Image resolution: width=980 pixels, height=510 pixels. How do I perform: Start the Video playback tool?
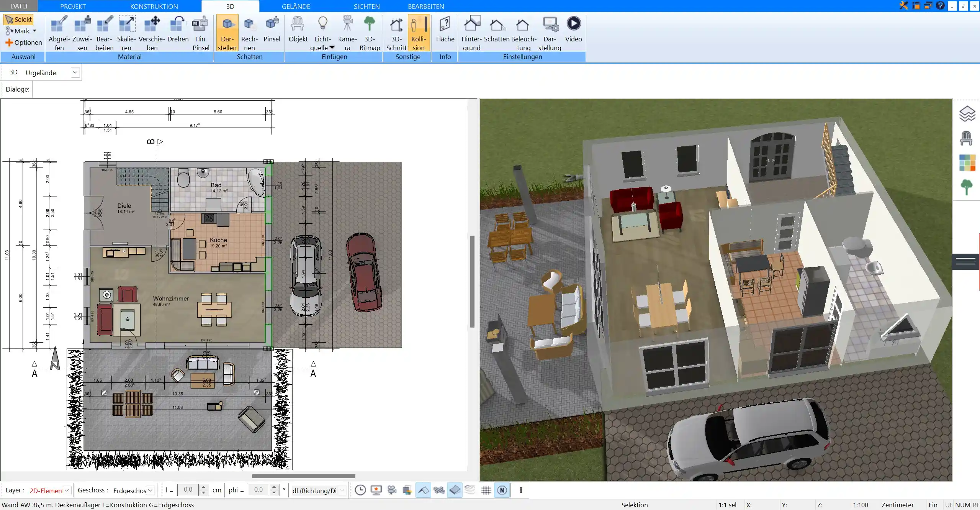[x=573, y=29]
